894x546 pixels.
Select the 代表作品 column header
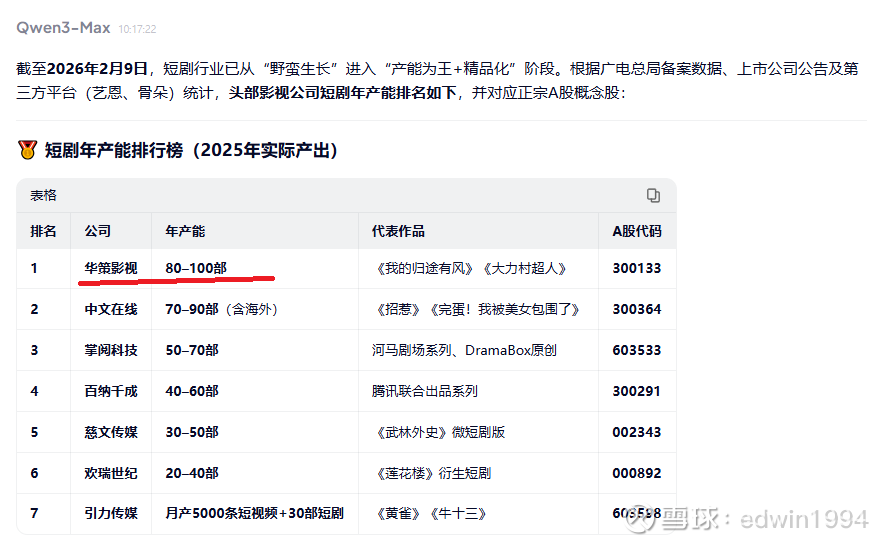pyautogui.click(x=398, y=231)
